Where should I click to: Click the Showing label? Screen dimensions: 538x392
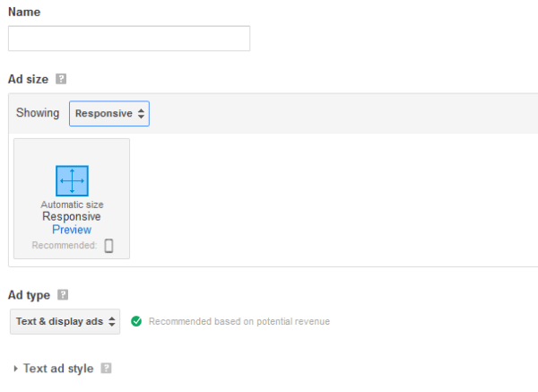[x=38, y=113]
